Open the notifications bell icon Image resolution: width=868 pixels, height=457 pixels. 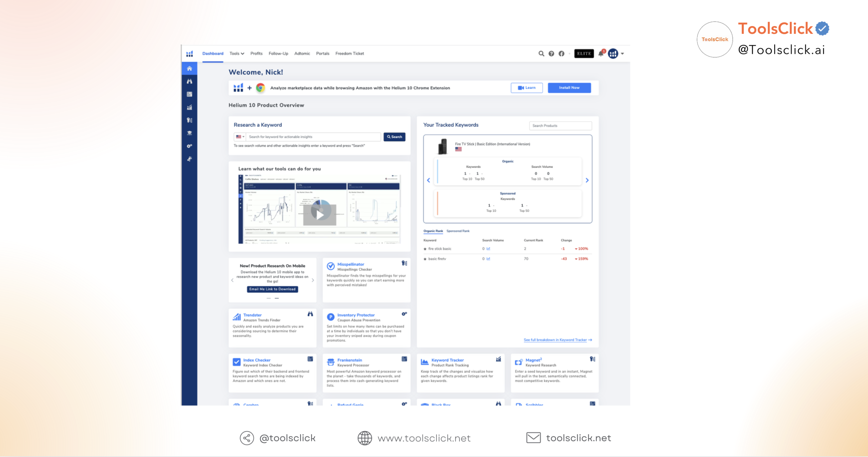[x=601, y=54]
